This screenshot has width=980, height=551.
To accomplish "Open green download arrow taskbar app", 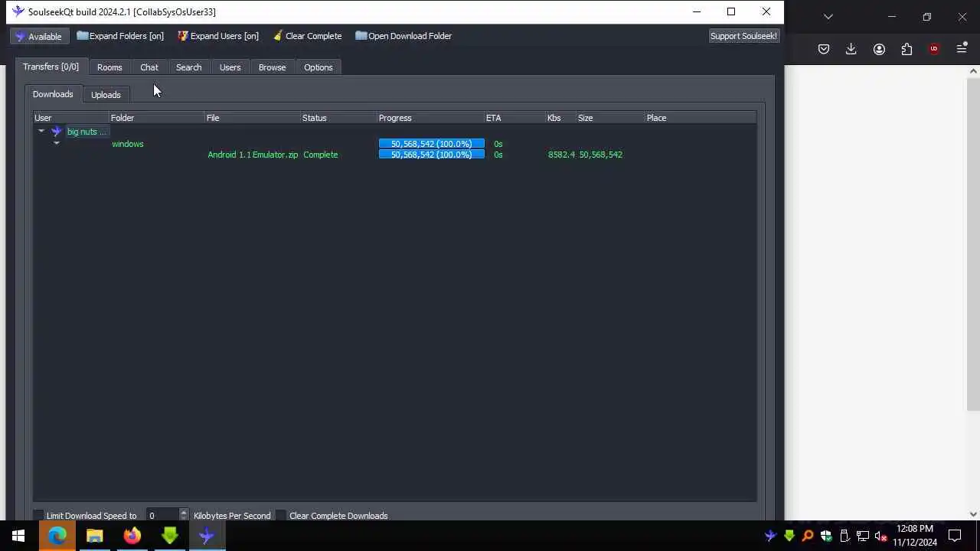I will click(170, 536).
